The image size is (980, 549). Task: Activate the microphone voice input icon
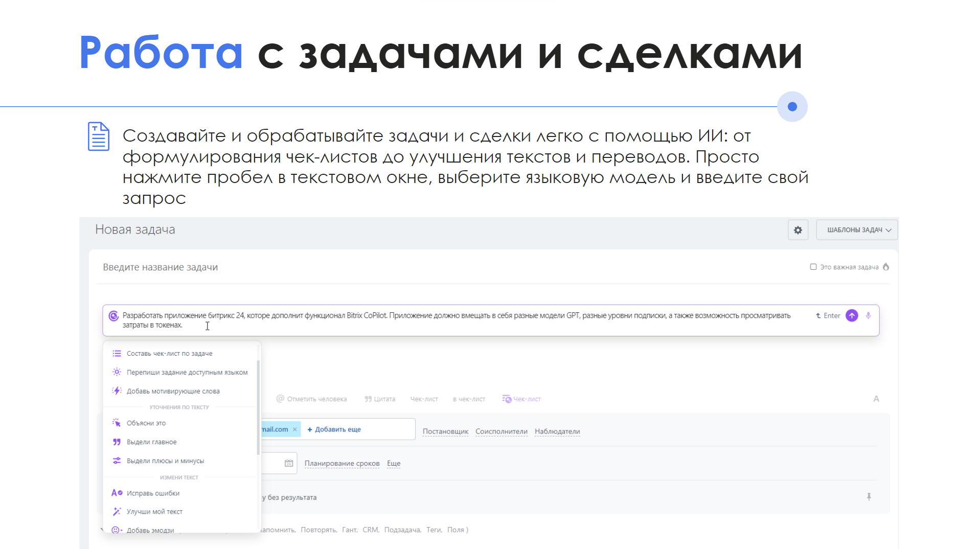868,315
